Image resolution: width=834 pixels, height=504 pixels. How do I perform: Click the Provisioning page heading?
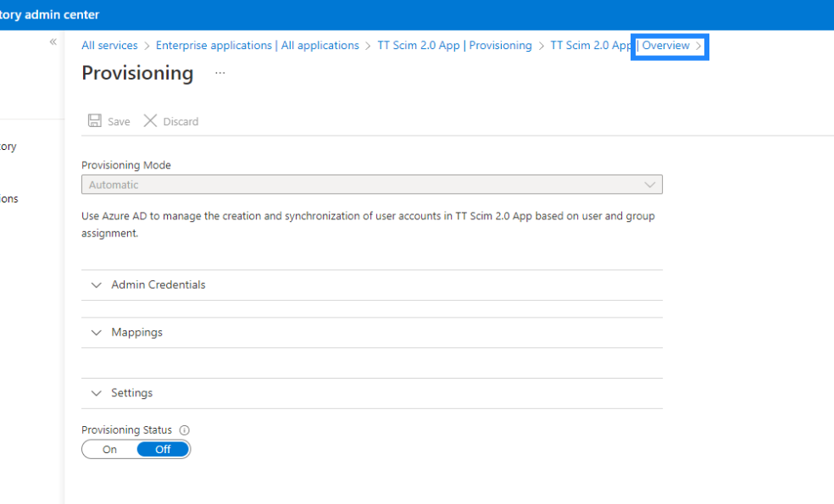point(137,73)
